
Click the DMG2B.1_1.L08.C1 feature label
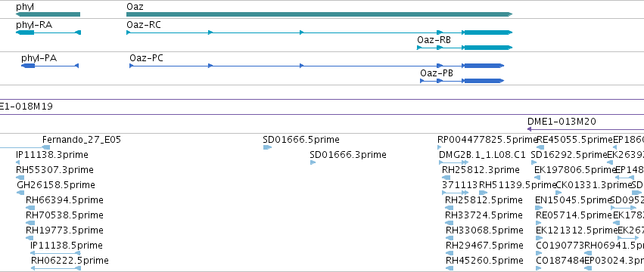pyautogui.click(x=482, y=155)
